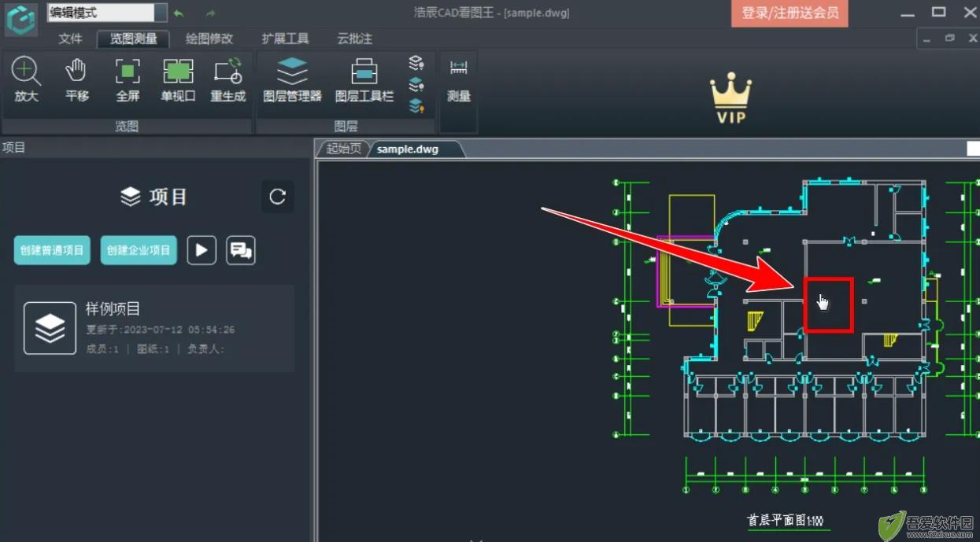Click the undo arrow in title bar
980x542 pixels.
[179, 13]
